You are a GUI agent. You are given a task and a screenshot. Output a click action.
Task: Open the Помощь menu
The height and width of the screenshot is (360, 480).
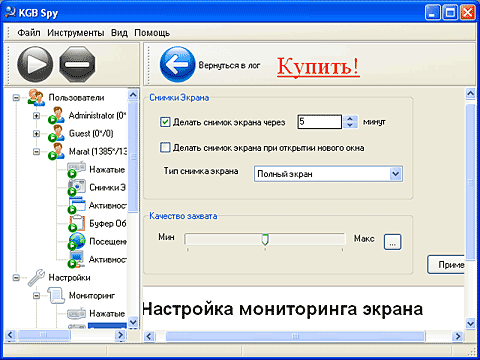[152, 33]
